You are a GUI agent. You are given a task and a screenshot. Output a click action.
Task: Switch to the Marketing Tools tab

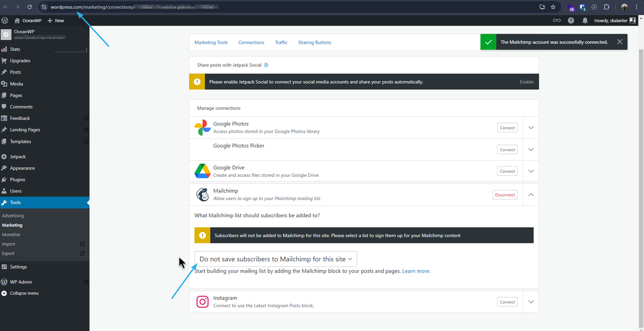click(x=211, y=43)
